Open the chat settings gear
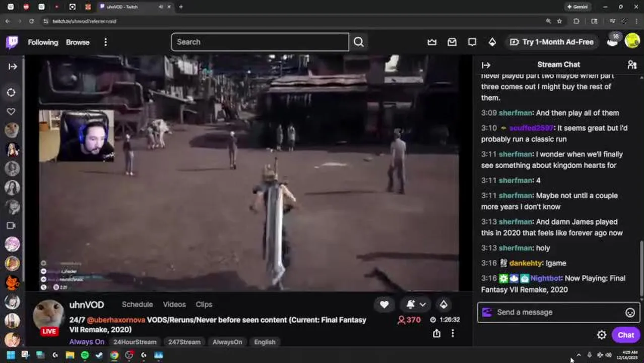This screenshot has height=363, width=644. pos(602,335)
